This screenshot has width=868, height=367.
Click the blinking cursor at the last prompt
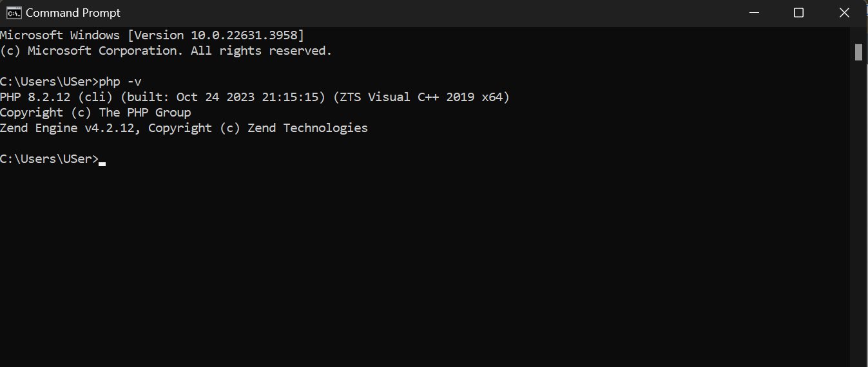click(102, 164)
